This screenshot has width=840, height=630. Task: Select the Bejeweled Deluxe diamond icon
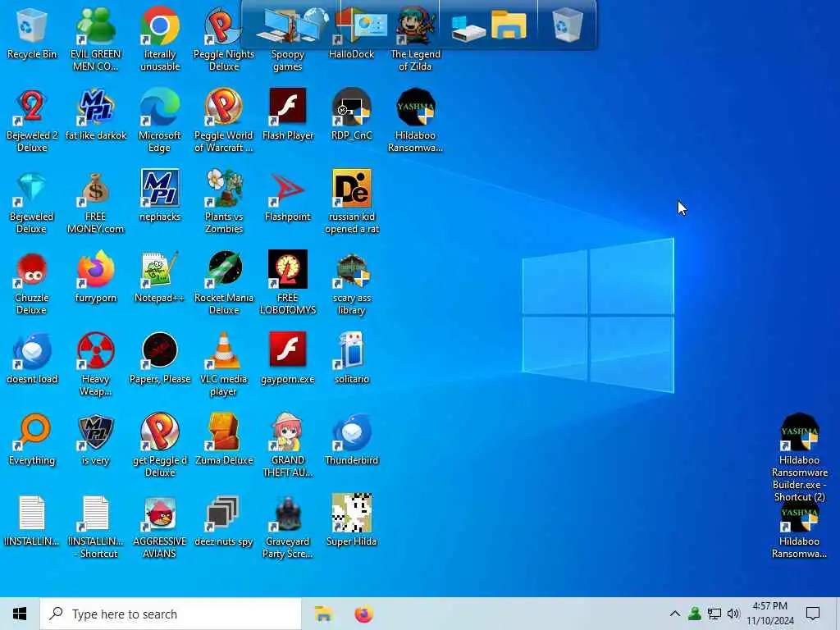[32, 202]
